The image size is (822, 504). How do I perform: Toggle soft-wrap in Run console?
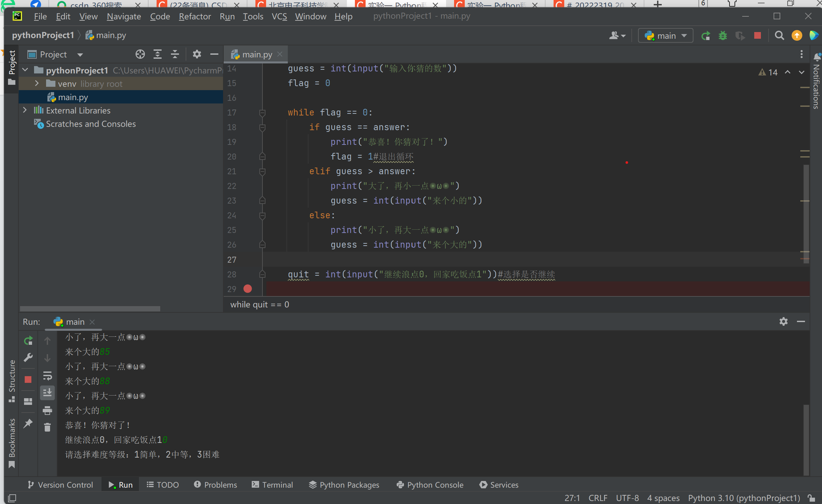click(x=47, y=376)
